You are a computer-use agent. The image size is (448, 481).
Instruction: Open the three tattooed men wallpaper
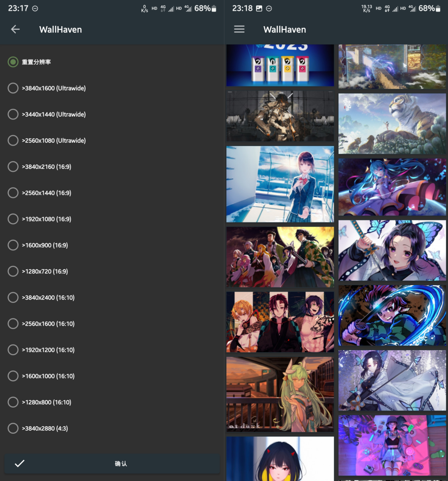(x=280, y=322)
